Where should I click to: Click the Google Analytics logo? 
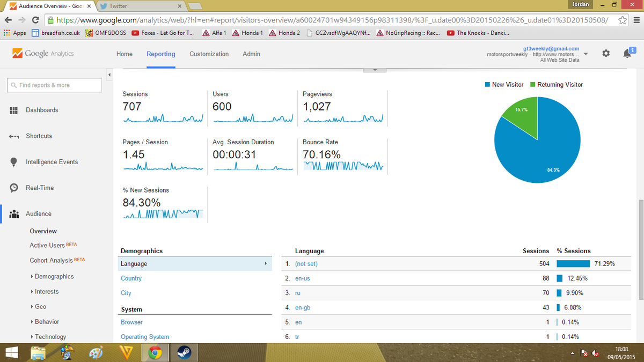coord(42,54)
